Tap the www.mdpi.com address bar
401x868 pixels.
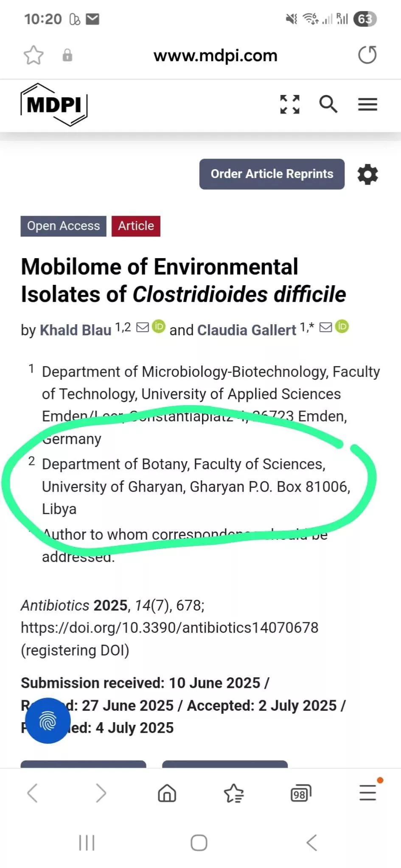click(x=216, y=56)
